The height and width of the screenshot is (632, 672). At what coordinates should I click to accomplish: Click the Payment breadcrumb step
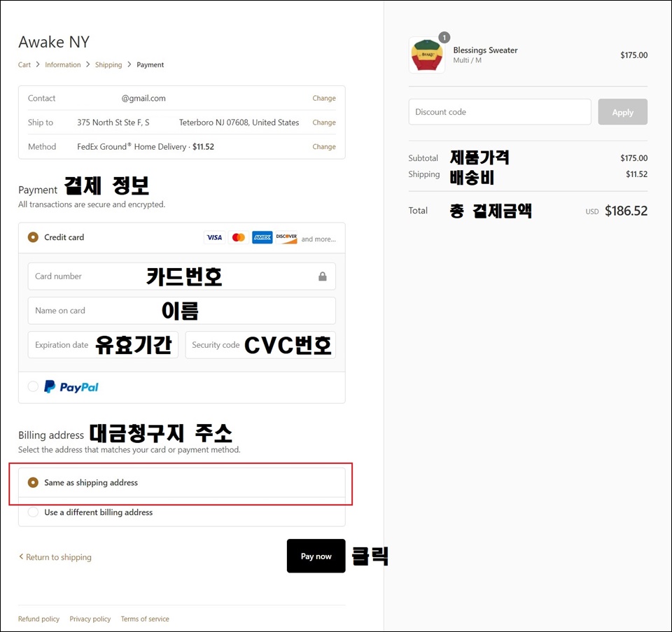pyautogui.click(x=150, y=64)
